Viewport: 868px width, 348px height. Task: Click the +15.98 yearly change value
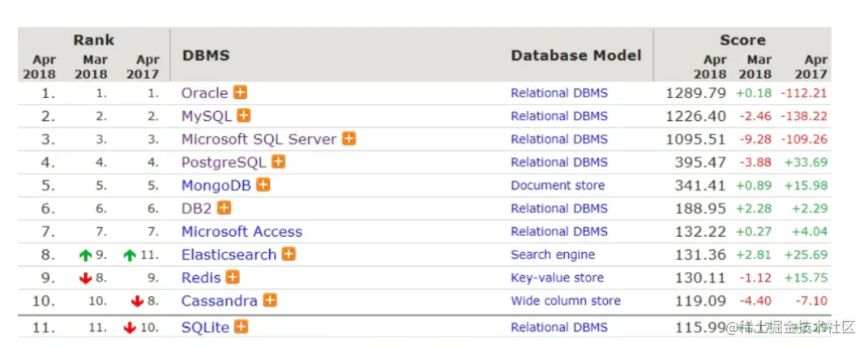point(806,186)
